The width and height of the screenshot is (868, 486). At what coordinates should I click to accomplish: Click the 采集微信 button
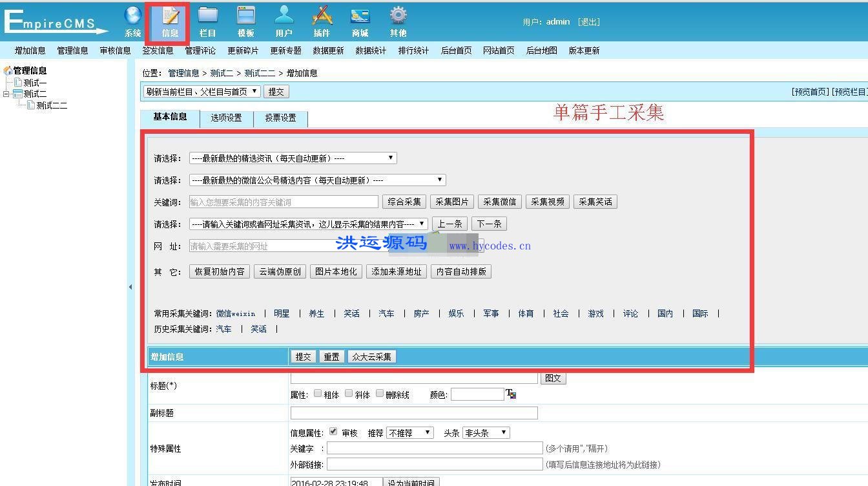(x=500, y=202)
